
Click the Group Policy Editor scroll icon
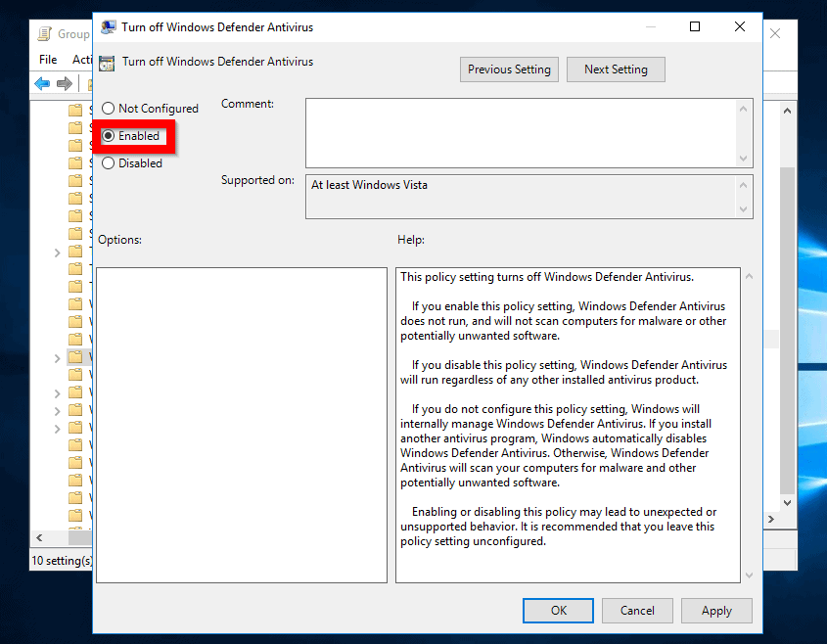45,33
